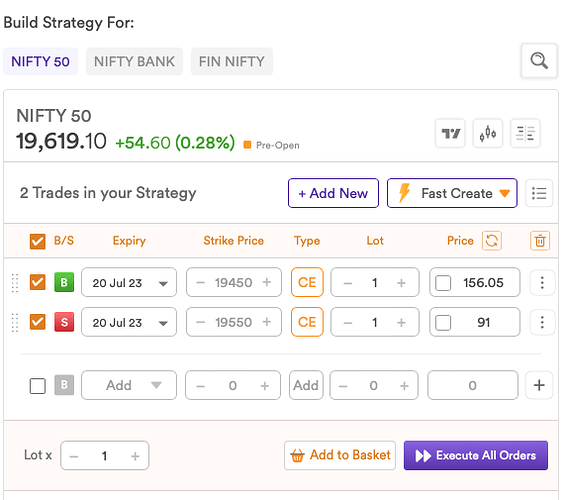Screen dimensions: 565x500
Task: Increase the Lot x multiplier with plus
Action: [135, 456]
